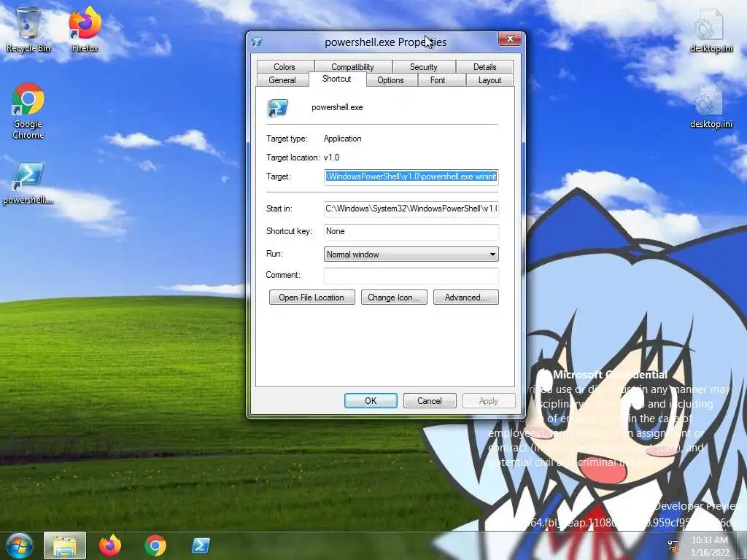Select the Google Chrome desktop shortcut

click(28, 111)
